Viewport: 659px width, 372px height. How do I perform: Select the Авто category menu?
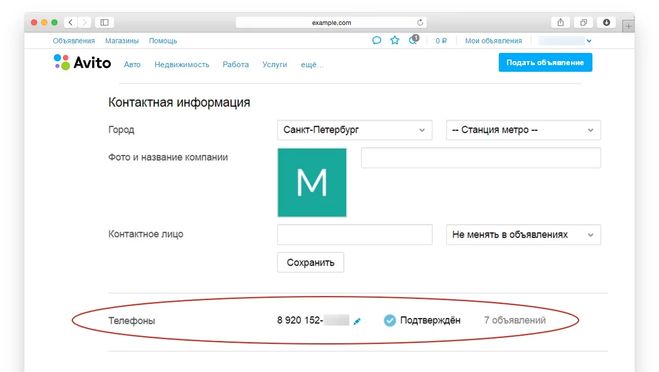tap(132, 64)
